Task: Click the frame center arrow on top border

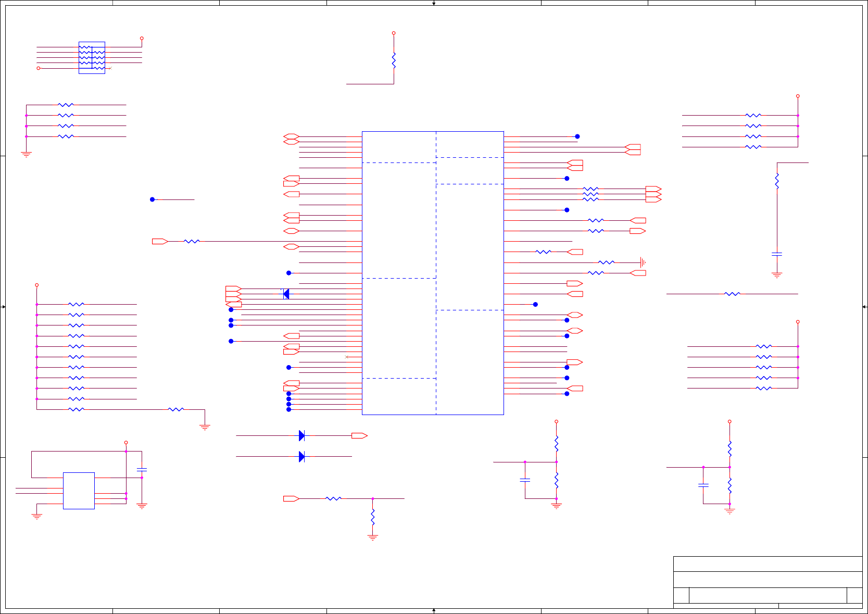Action: pos(434,3)
